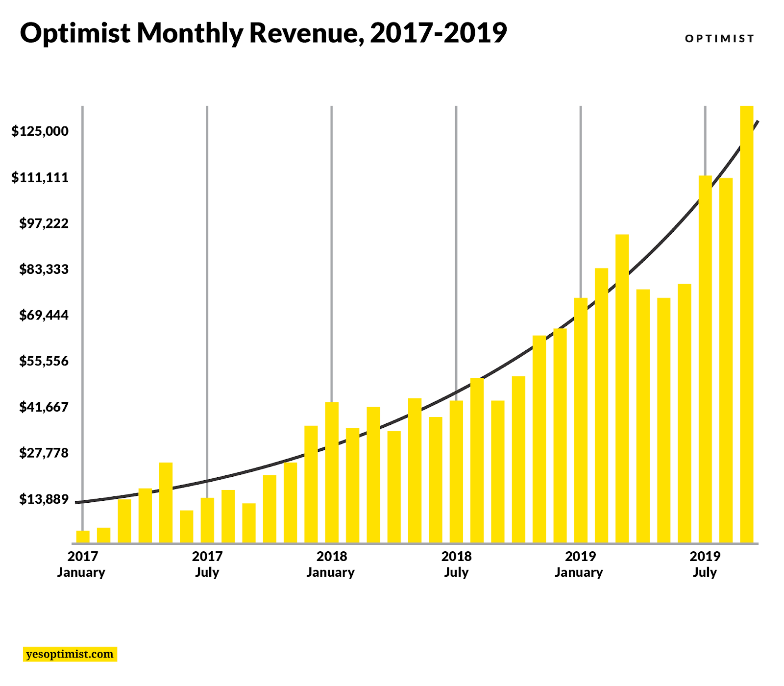
Task: Select the $27,778 axis label
Action: click(44, 453)
